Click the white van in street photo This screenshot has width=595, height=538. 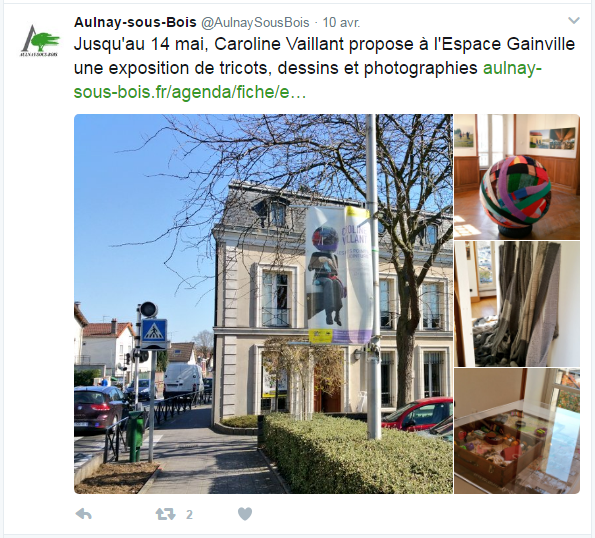point(183,380)
